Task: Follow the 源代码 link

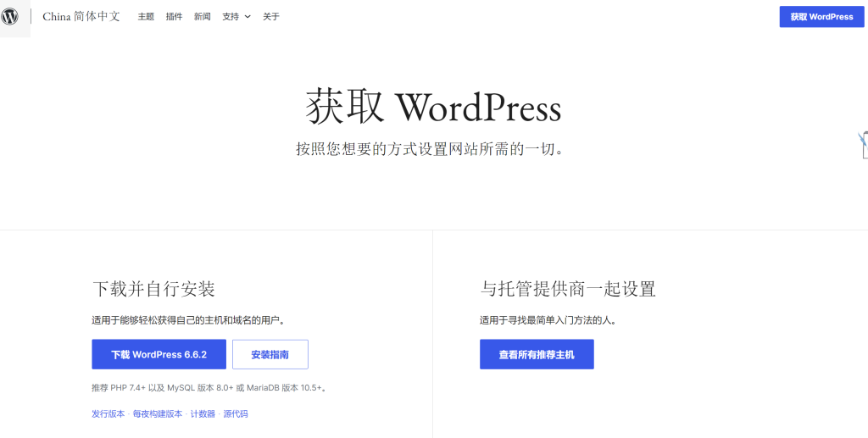Action: (x=236, y=413)
